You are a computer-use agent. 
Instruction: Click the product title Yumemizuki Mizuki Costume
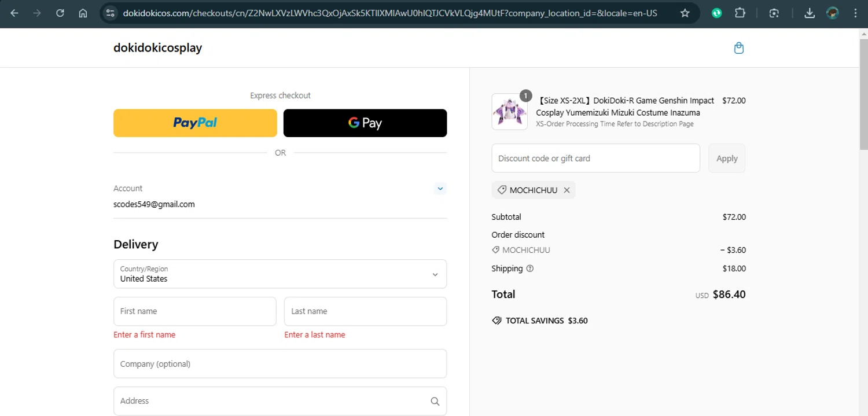pos(625,106)
